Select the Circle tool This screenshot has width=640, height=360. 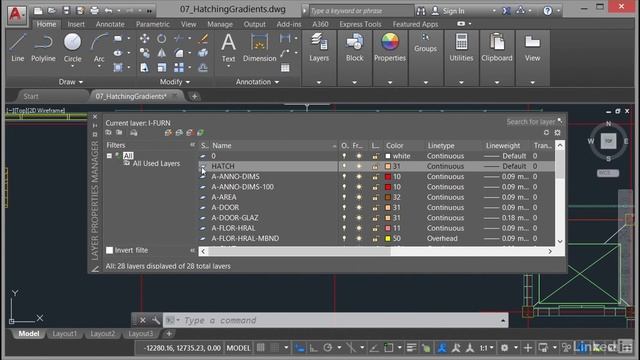[x=72, y=48]
